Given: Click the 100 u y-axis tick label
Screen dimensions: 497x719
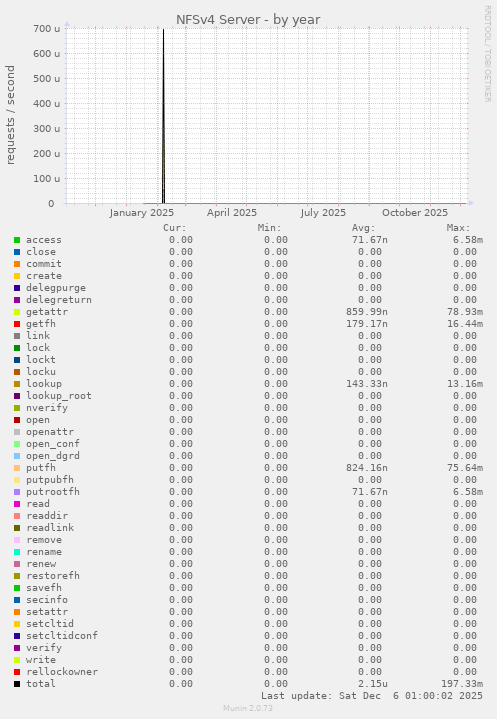Looking at the screenshot, I should (46, 178).
